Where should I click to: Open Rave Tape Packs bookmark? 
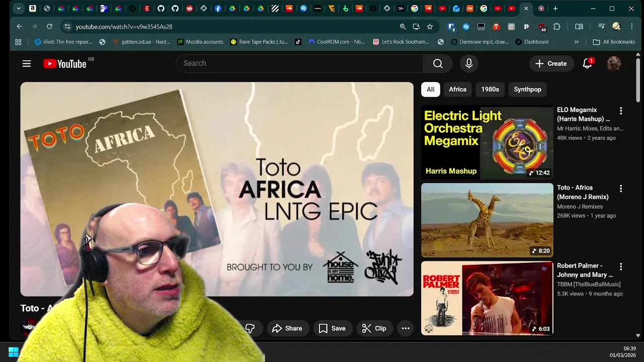(259, 42)
